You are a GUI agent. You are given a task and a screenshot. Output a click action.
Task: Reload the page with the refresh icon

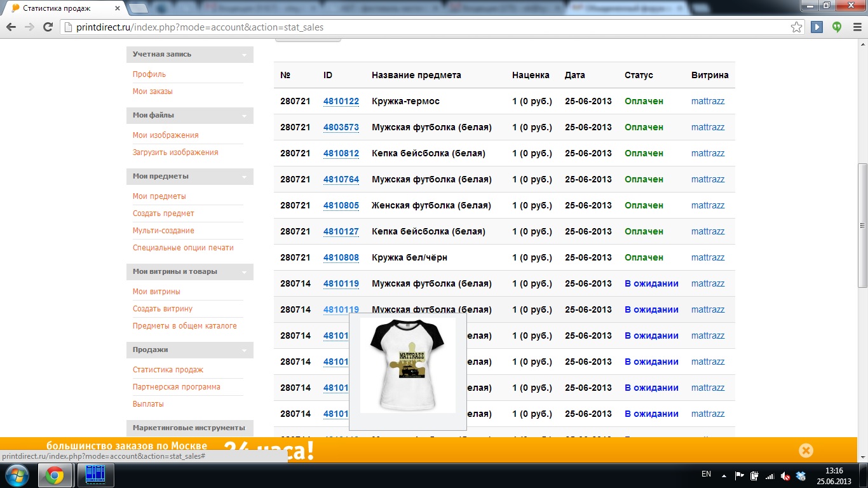pos(48,27)
